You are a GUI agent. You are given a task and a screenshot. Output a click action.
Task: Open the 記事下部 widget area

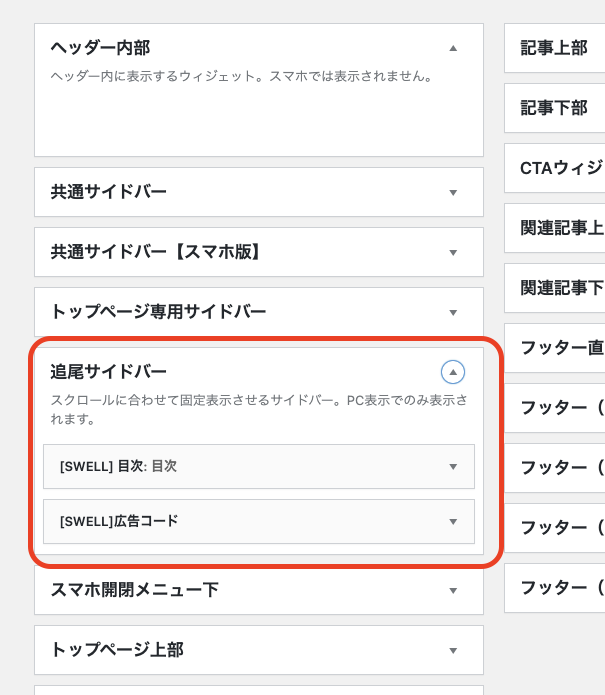(x=554, y=108)
